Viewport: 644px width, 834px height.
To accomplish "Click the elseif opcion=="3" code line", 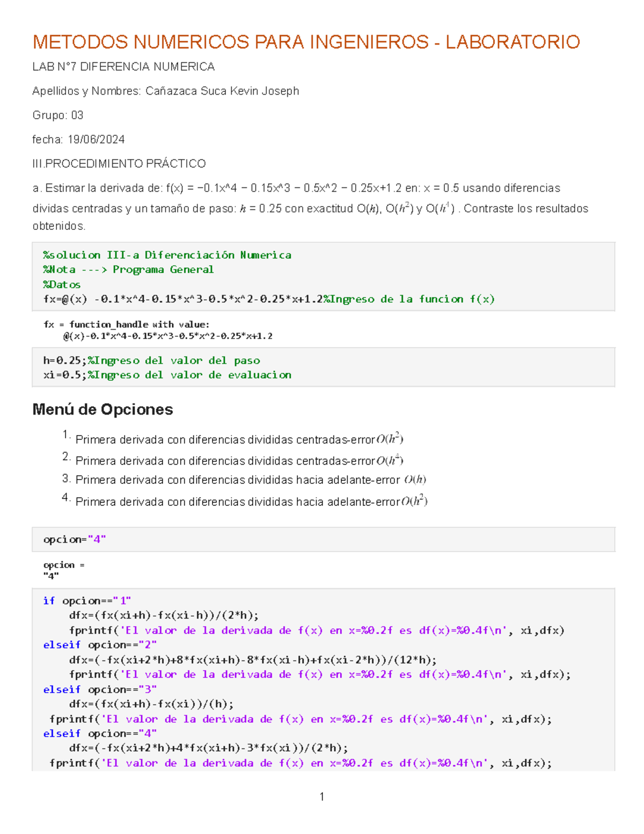I will tap(100, 689).
